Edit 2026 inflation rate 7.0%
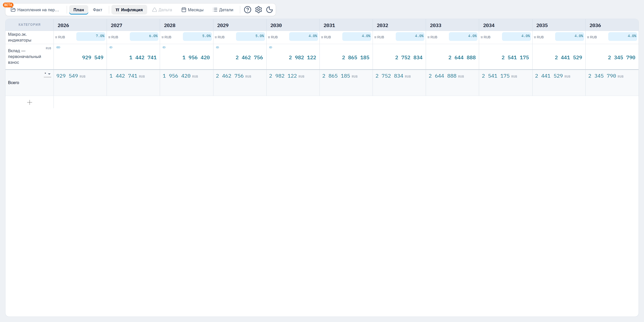Image resolution: width=644 pixels, height=322 pixels. click(91, 36)
